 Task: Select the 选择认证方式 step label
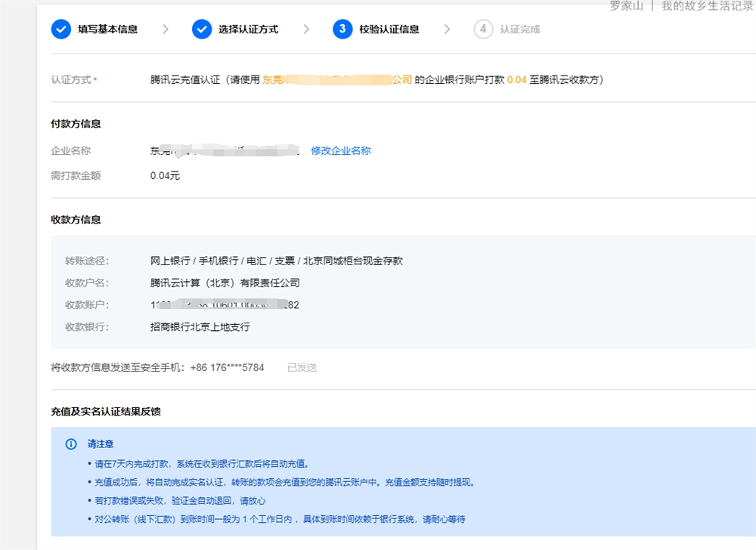click(248, 29)
